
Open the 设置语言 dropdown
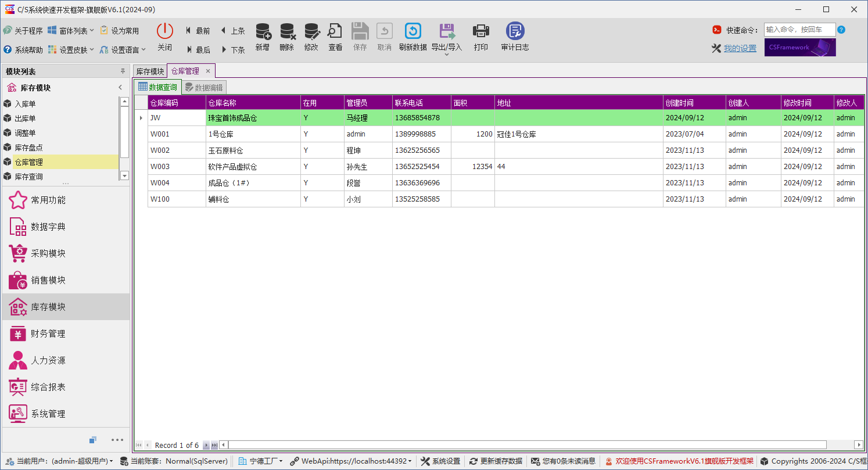[x=123, y=50]
